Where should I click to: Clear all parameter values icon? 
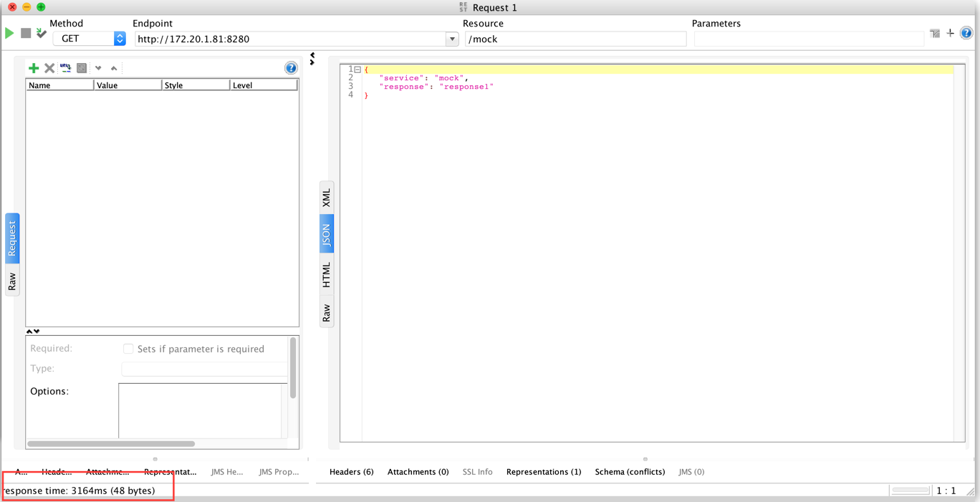point(82,68)
